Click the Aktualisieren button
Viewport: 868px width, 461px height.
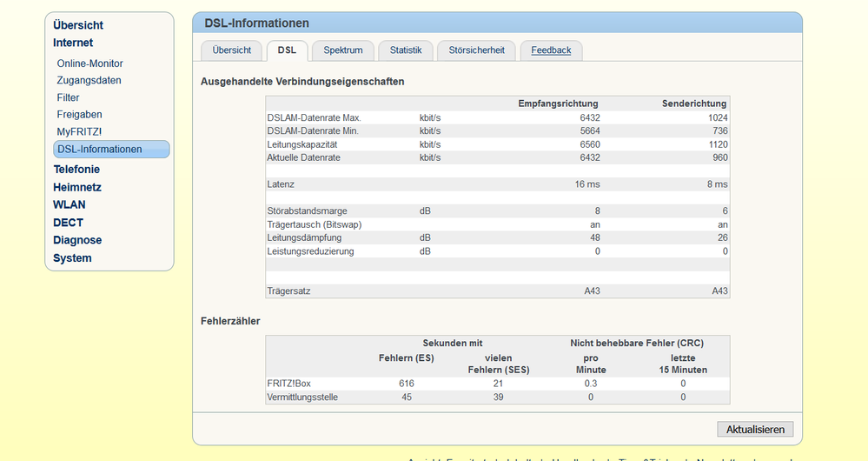coord(755,429)
